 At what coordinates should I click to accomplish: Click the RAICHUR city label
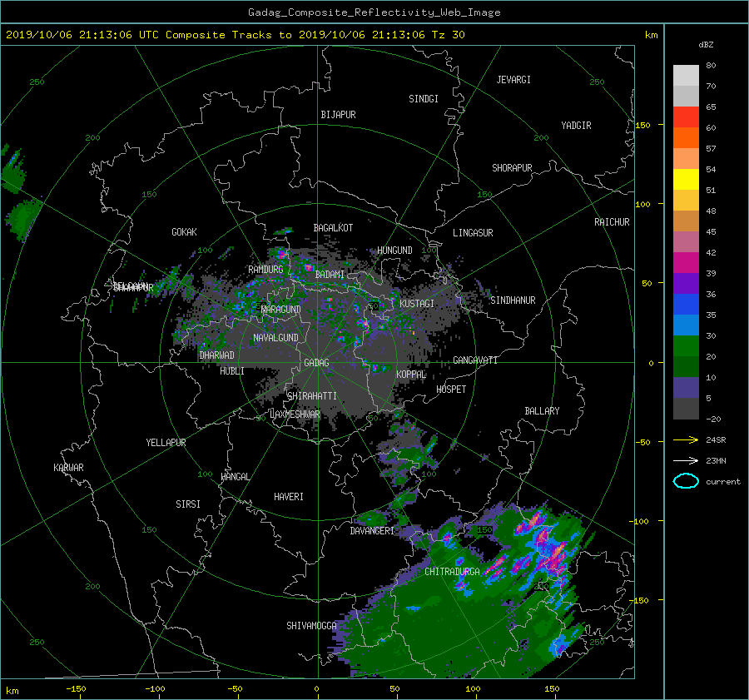[612, 222]
